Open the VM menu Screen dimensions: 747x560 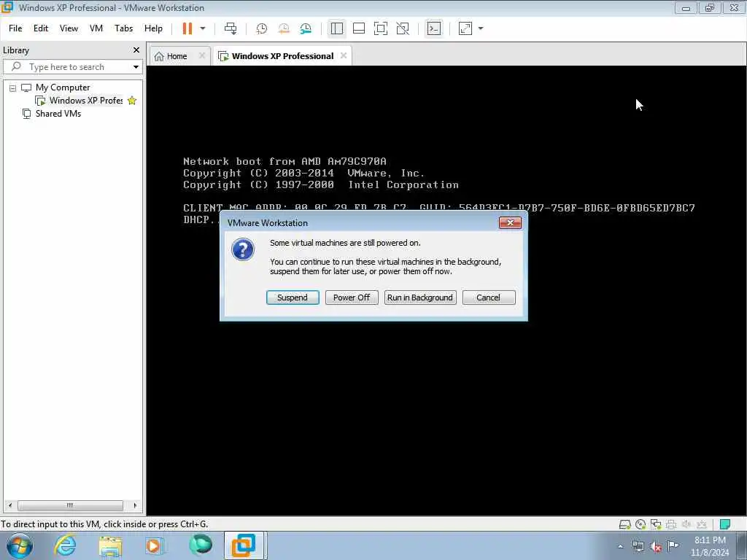coord(96,28)
